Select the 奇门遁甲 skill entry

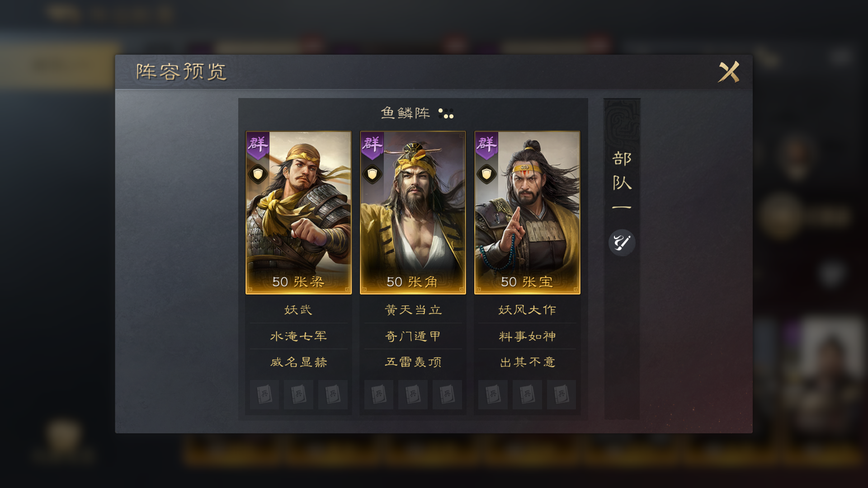pos(413,336)
